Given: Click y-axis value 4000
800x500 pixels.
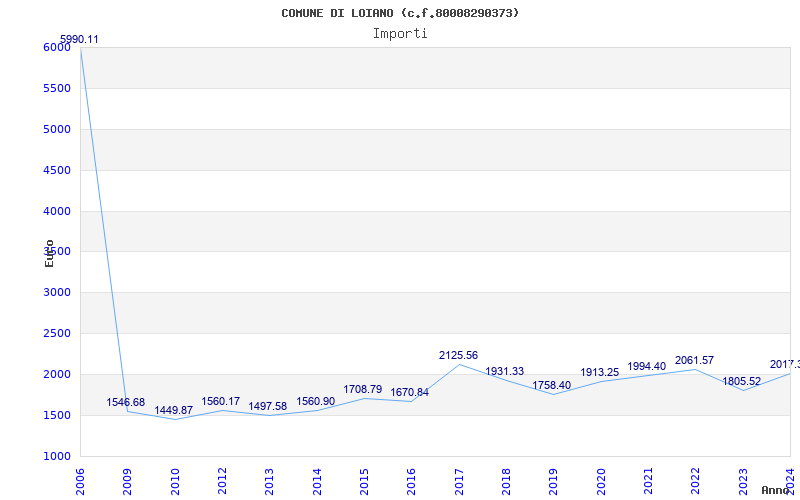Looking at the screenshot, I should [57, 211].
